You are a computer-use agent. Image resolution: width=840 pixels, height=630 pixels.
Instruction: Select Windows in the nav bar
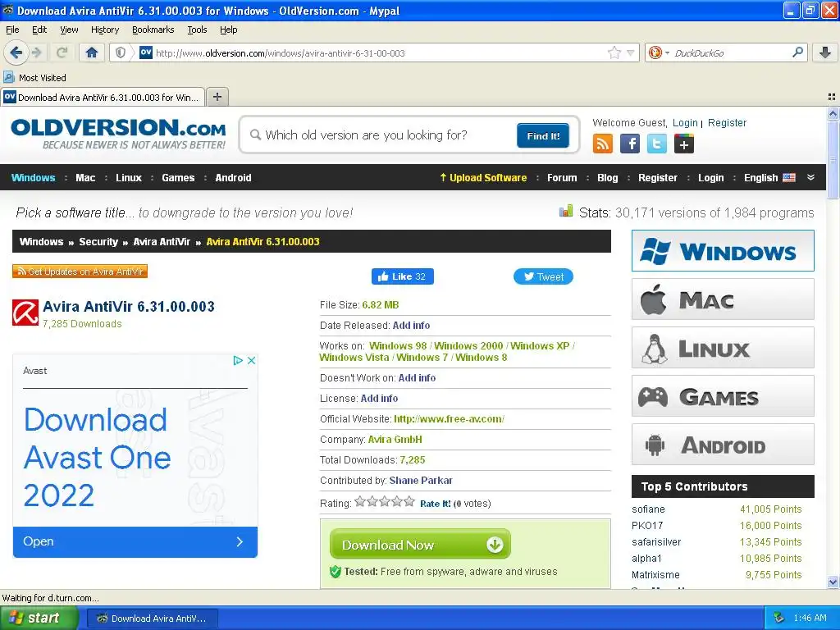coord(33,177)
